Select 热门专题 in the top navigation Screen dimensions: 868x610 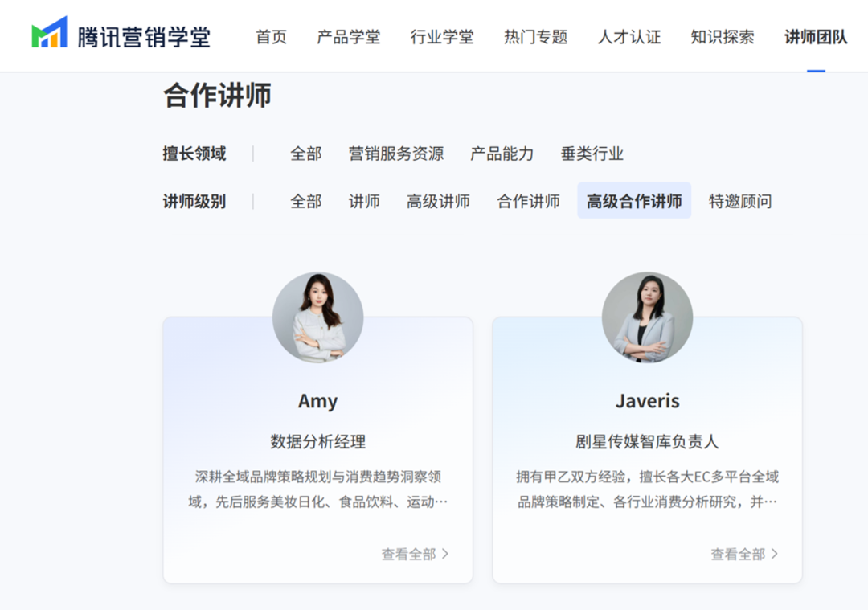tap(536, 37)
